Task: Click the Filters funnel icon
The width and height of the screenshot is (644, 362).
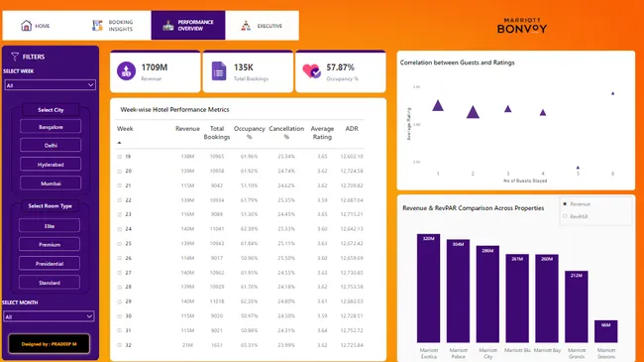Action: tap(15, 57)
